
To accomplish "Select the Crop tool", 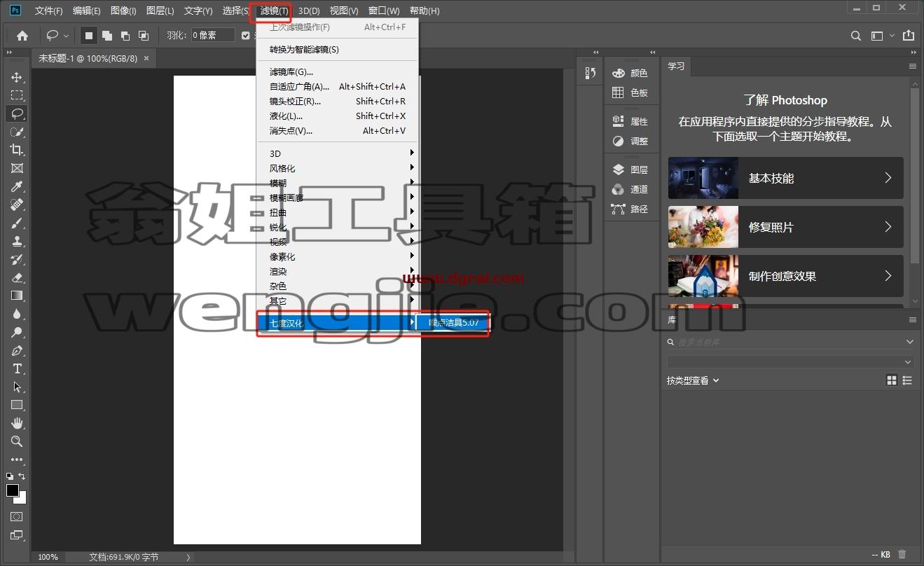I will 17,150.
